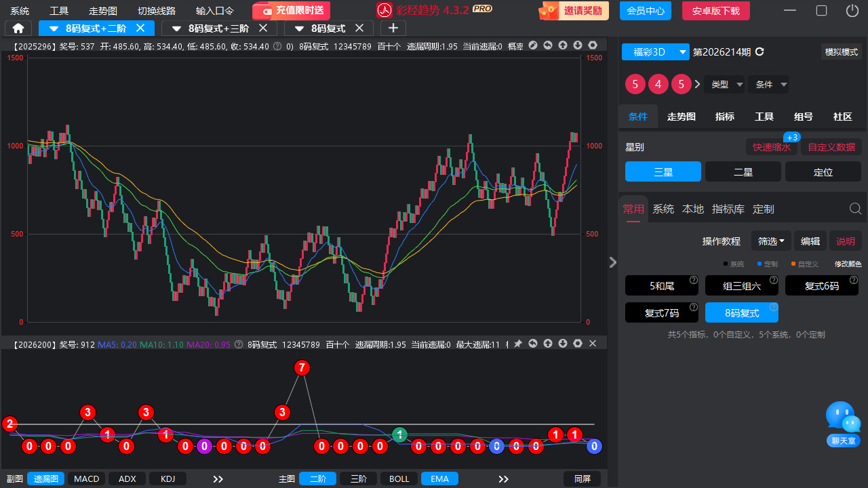The width and height of the screenshot is (868, 488).
Task: Open the 类型 dropdown
Action: pyautogui.click(x=725, y=85)
